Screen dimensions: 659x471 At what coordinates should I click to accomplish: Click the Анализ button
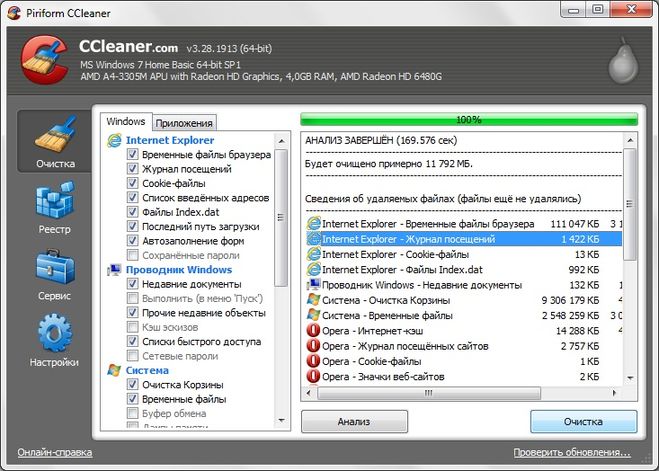[354, 421]
